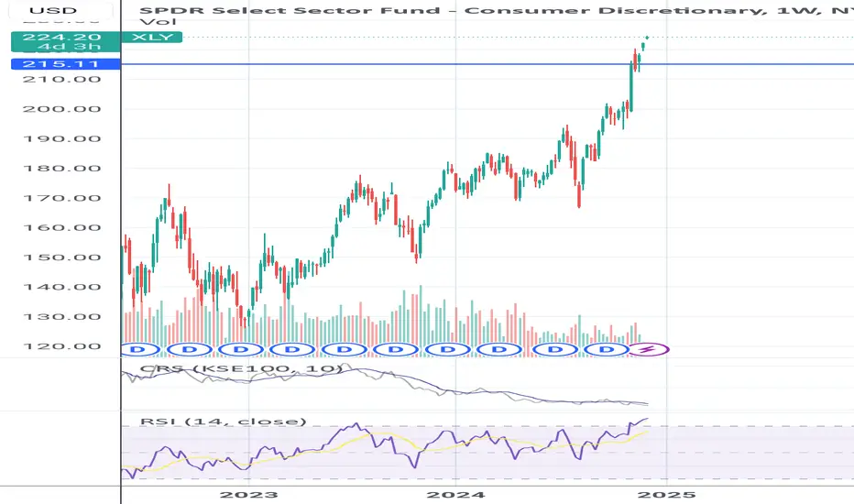Click the 120.00 price axis value
Viewport: 854px width, 504px height.
61,346
